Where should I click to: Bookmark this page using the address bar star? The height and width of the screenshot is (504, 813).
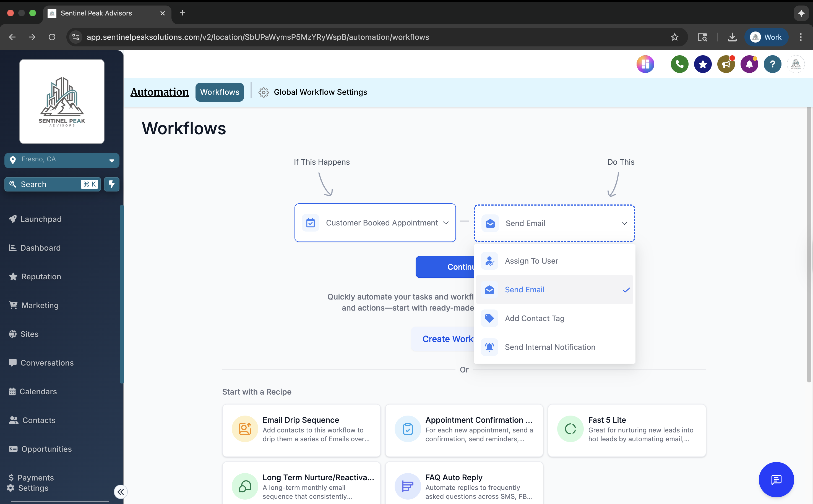point(674,37)
